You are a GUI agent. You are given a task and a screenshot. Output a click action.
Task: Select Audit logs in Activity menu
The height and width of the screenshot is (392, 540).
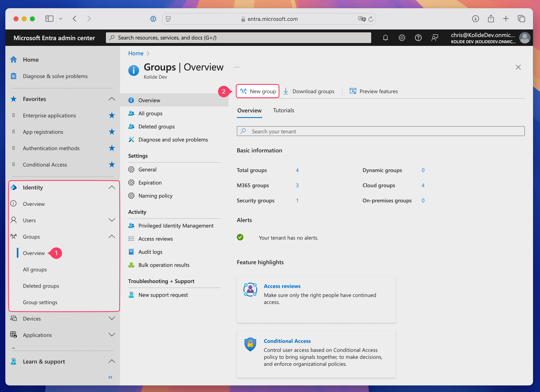point(150,252)
